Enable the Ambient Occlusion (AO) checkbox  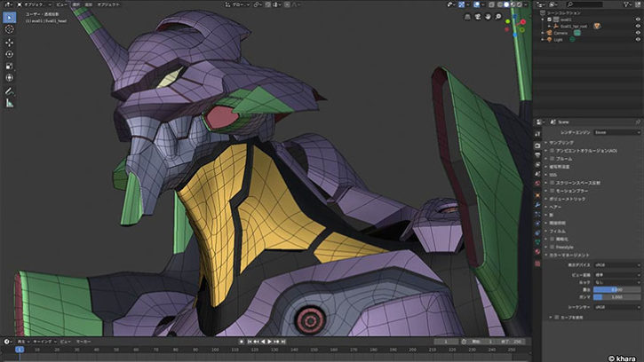pos(550,151)
